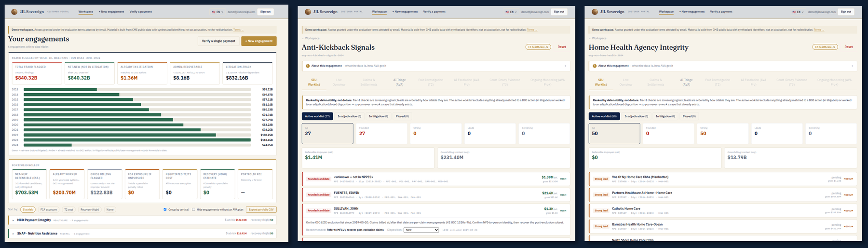Click the Net-New Defensible $703.53M card
The image size is (868, 248).
click(x=30, y=184)
